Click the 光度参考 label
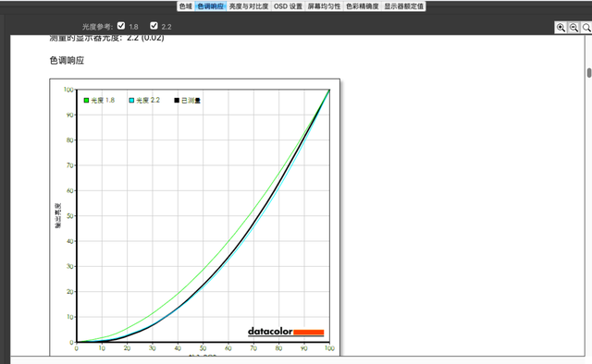This screenshot has height=364, width=592. pos(97,27)
